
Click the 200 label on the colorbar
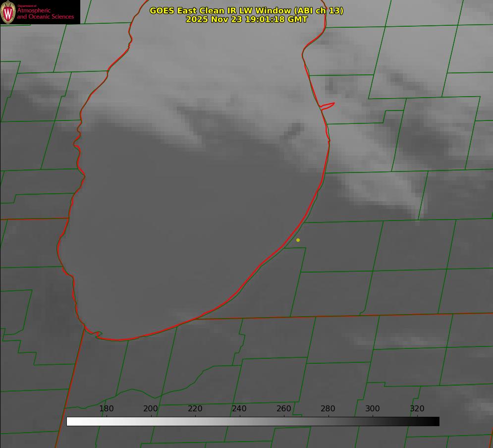151,408
